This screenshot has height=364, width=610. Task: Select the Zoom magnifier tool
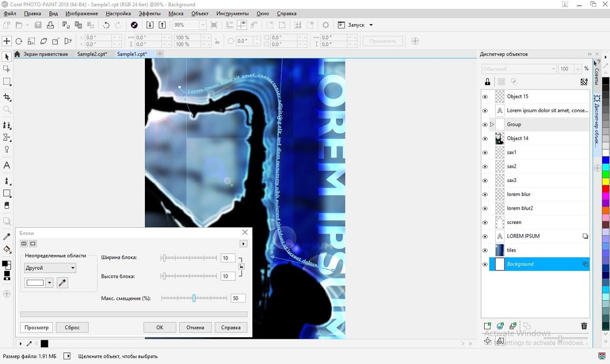[x=7, y=110]
